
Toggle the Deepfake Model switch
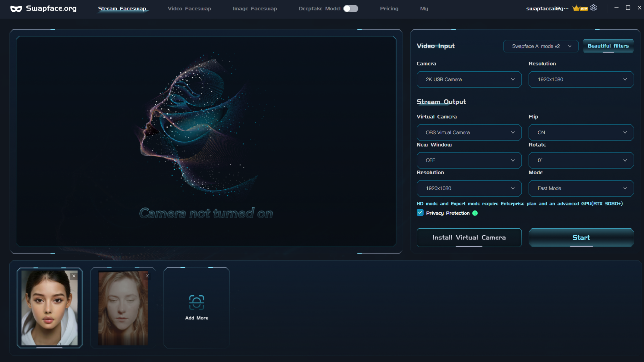coord(350,9)
